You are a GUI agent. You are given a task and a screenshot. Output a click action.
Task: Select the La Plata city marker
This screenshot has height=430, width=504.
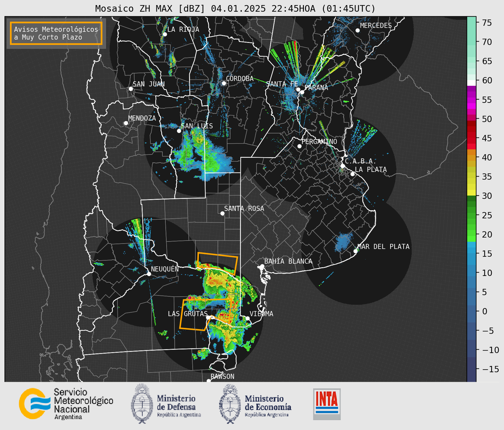coord(353,174)
